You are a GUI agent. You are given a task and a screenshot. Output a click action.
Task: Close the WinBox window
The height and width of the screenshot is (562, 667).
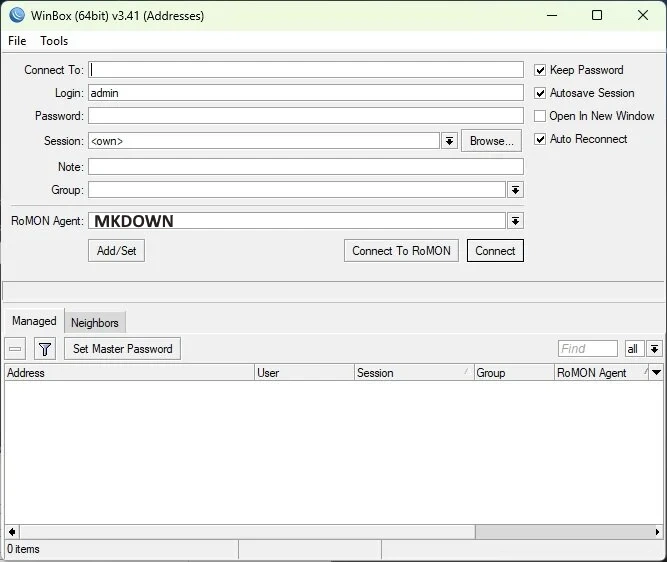pos(643,15)
